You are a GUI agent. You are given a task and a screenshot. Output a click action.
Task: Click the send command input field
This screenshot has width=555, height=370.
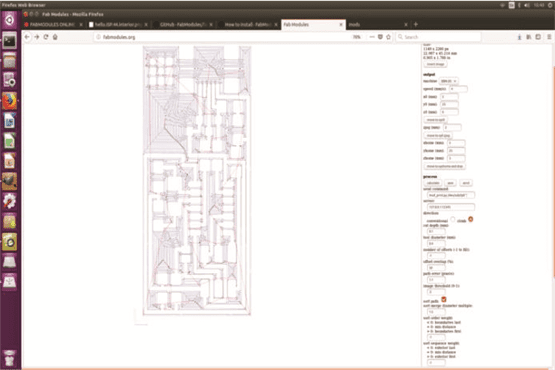pos(451,195)
